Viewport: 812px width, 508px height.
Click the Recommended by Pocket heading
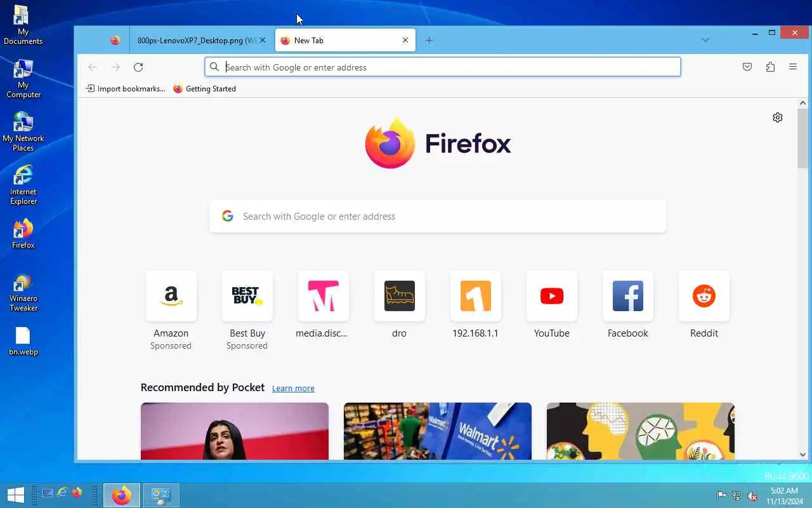(x=202, y=387)
